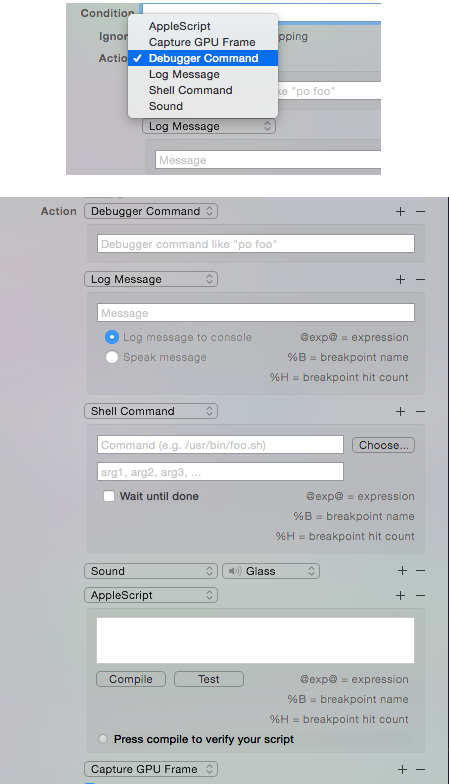Select the Speak message radio button

[112, 357]
